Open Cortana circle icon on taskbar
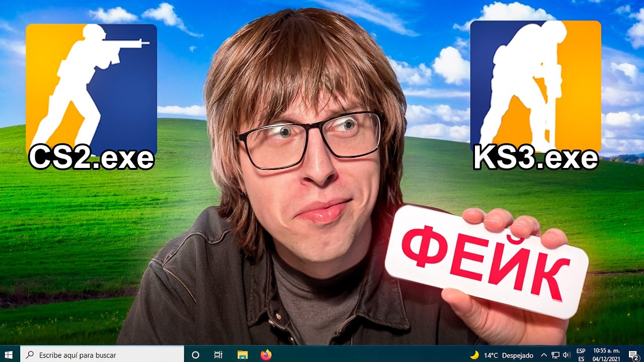Image resolution: width=644 pixels, height=362 pixels. 196,354
